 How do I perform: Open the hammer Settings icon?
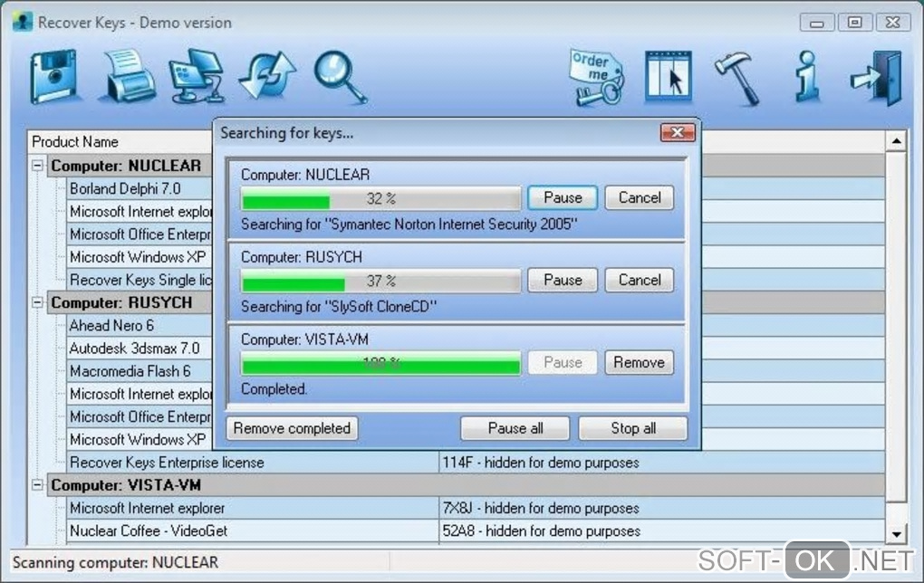[737, 79]
